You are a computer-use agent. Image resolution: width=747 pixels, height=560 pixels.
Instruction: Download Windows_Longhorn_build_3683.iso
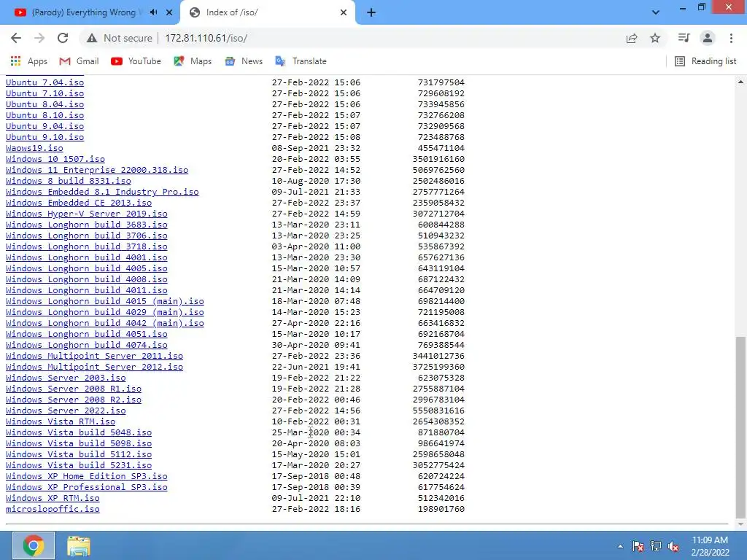(x=86, y=225)
